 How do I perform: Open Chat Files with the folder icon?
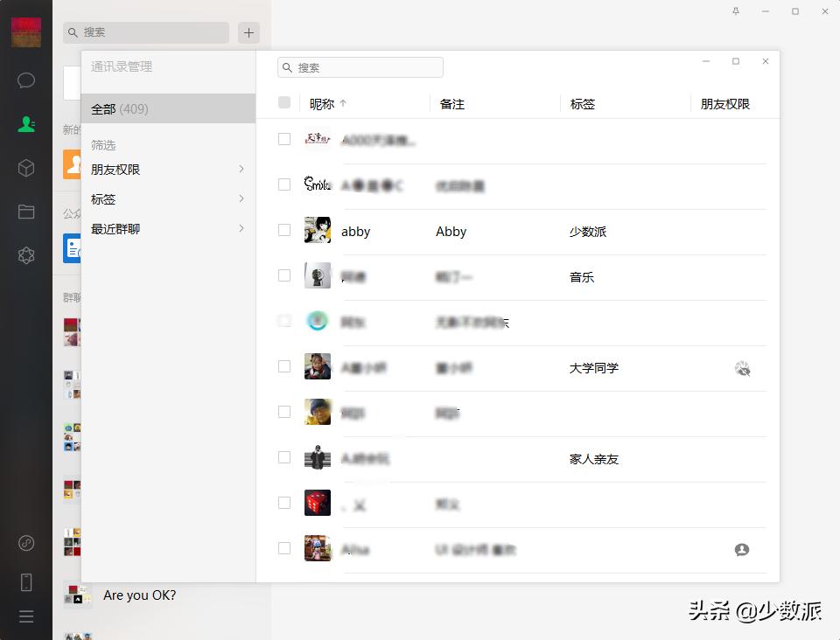pyautogui.click(x=26, y=212)
